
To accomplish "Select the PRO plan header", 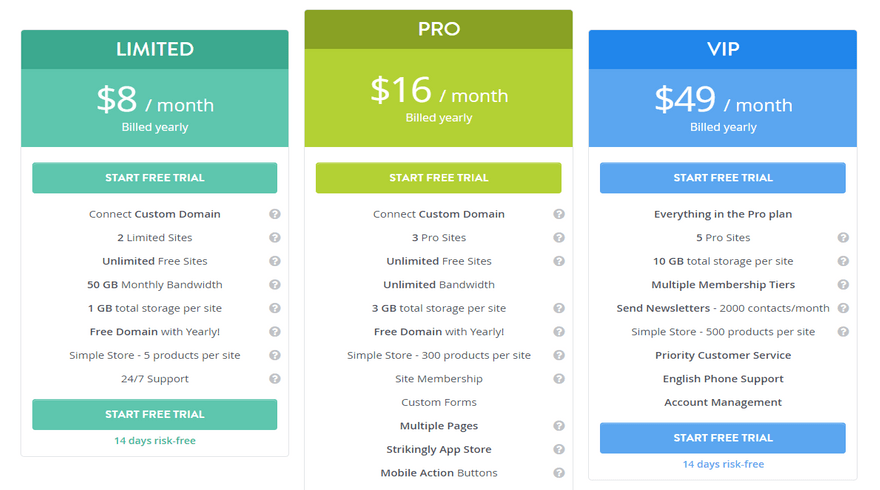I will [x=439, y=29].
